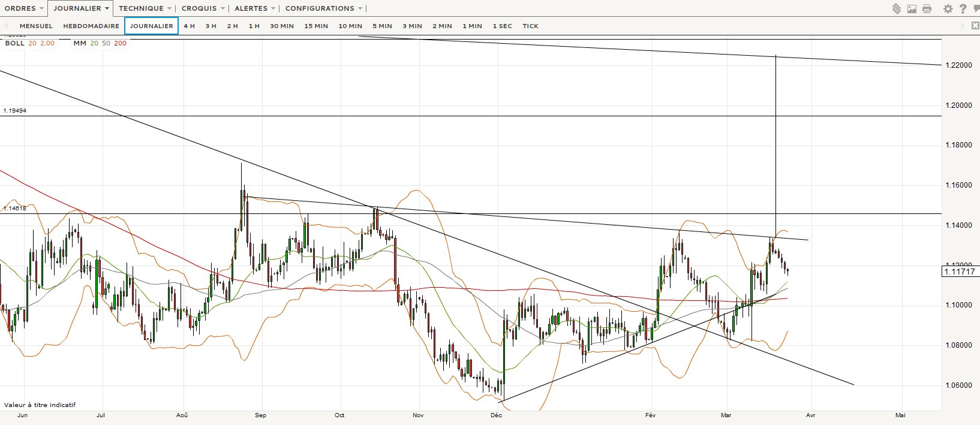Screen dimensions: 980x425
Task: Open the ALERTES dropdown
Action: tap(255, 8)
